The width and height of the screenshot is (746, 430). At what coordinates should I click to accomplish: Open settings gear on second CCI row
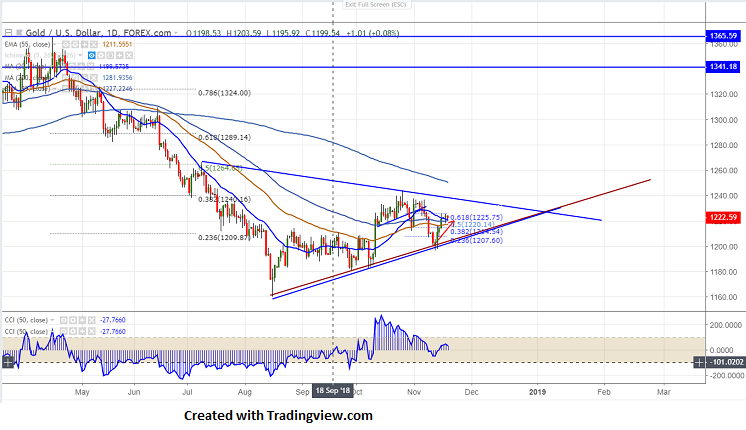point(73,331)
